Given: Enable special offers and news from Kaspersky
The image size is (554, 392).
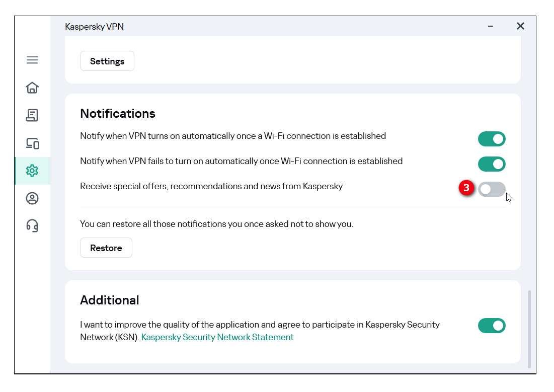Looking at the screenshot, I should (x=492, y=189).
